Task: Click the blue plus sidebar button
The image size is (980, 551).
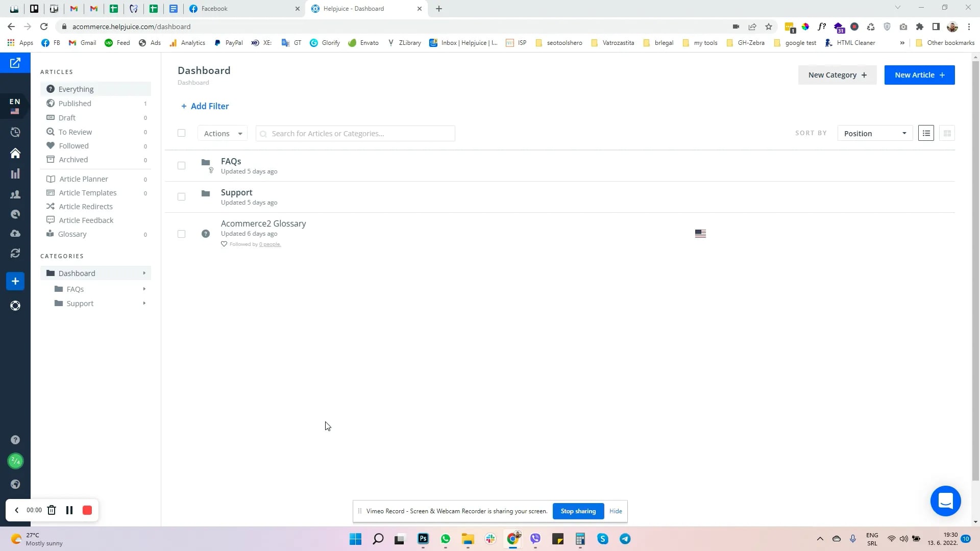Action: coord(15,281)
